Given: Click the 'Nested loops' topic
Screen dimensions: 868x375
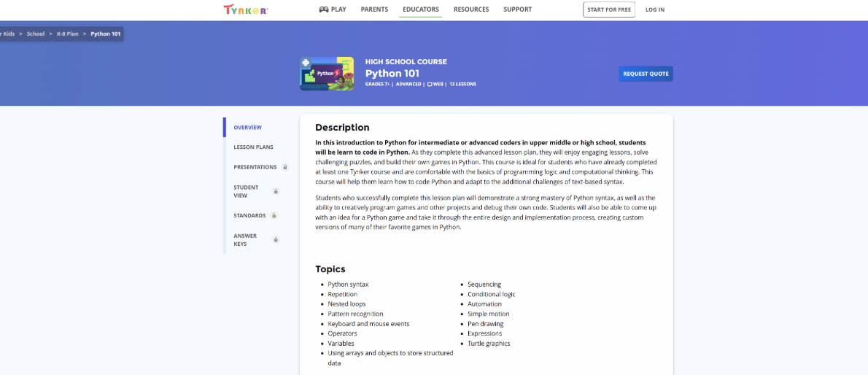Looking at the screenshot, I should pyautogui.click(x=346, y=304).
